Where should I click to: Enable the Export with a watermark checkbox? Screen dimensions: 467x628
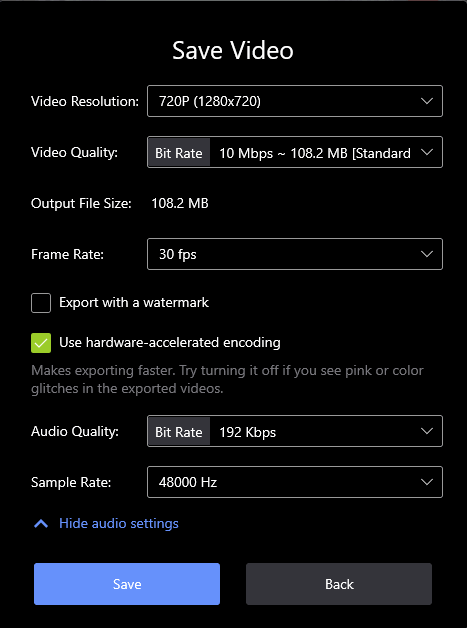41,303
